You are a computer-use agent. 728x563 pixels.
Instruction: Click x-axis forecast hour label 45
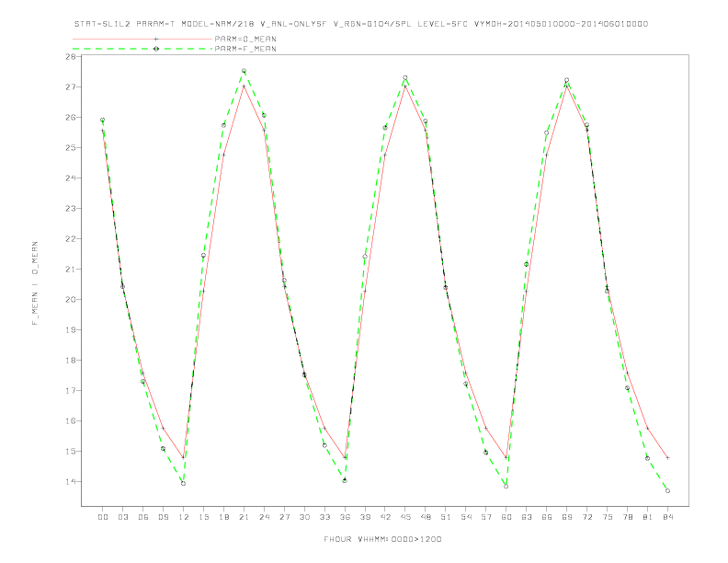405,517
